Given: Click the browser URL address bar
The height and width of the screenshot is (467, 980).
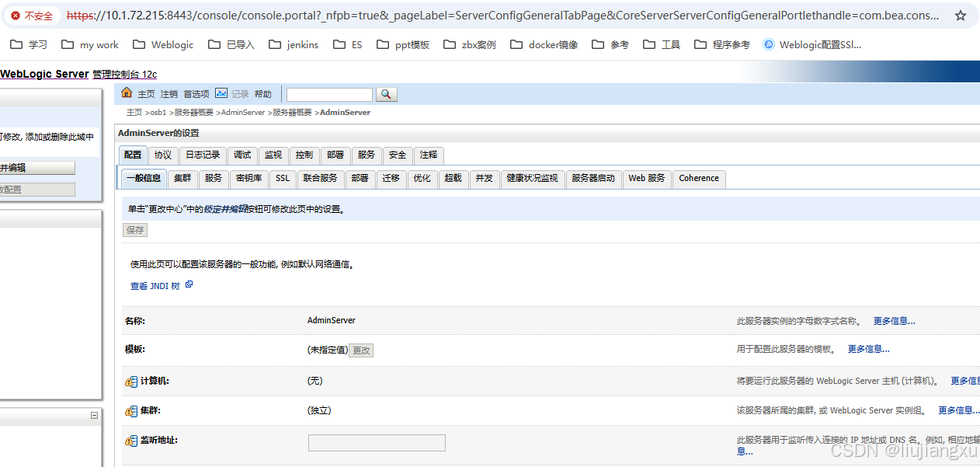Looking at the screenshot, I should [502, 16].
